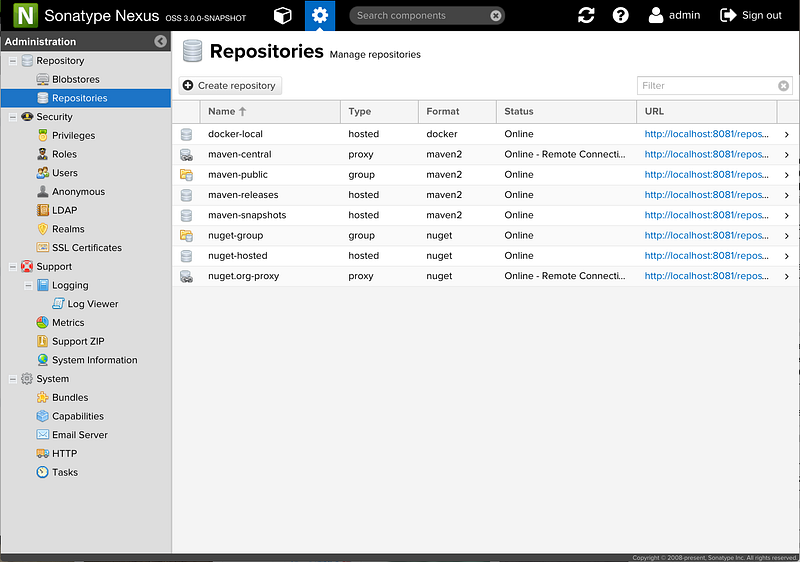Expand maven-releases row chevron
The image size is (800, 562).
pos(787,195)
